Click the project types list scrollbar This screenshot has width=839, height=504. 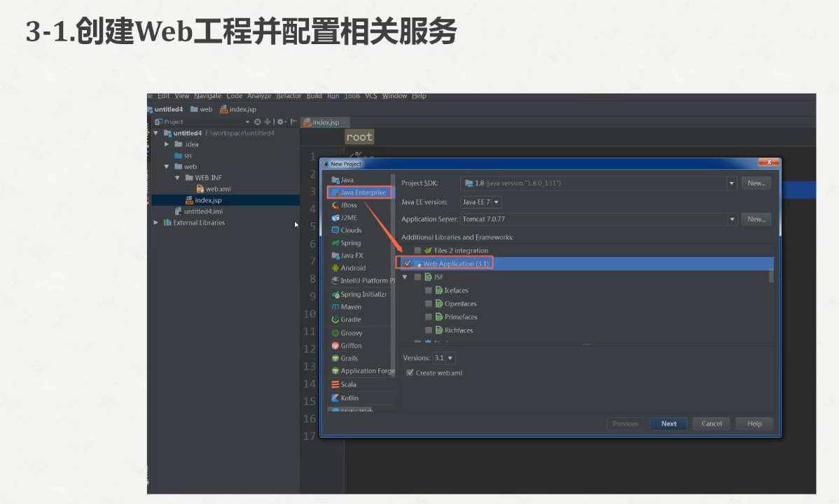tap(393, 276)
